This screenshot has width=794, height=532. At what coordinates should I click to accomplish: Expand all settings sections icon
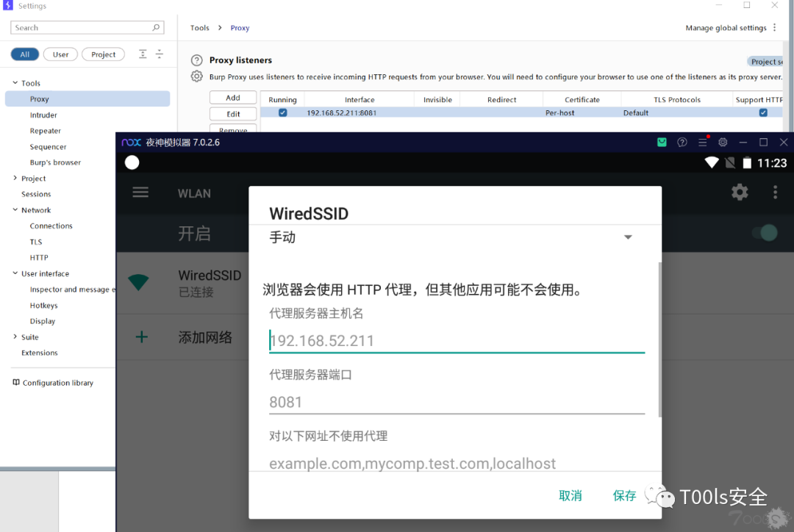[x=143, y=54]
